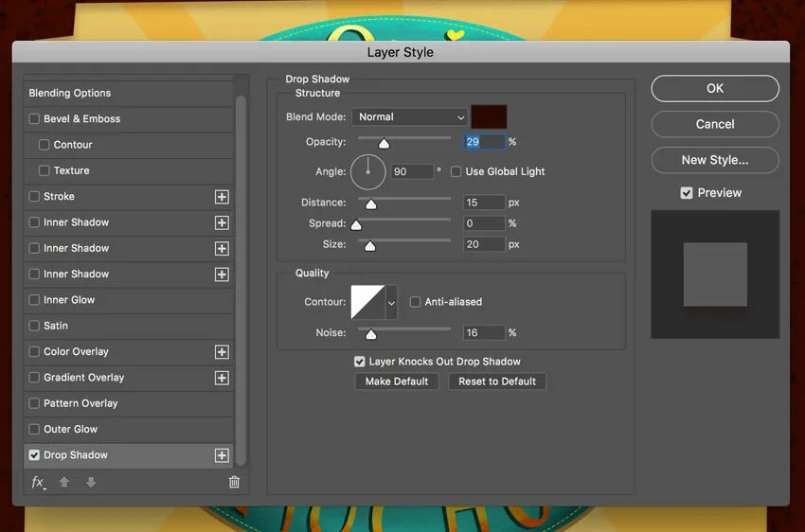This screenshot has height=532, width=805.
Task: Click plus icon on third Inner Shadow row
Action: [x=222, y=274]
